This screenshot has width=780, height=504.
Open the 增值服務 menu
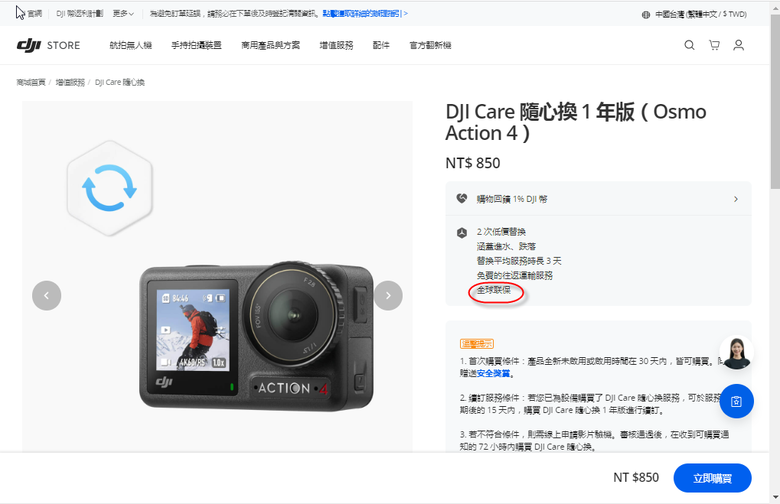[x=336, y=45]
